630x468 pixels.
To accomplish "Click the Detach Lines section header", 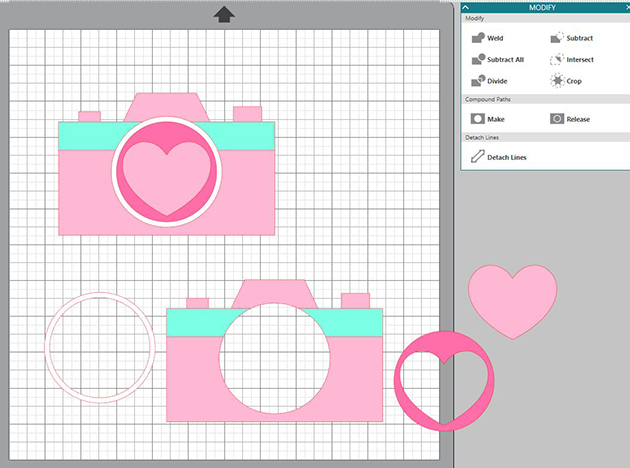I will pos(482,137).
